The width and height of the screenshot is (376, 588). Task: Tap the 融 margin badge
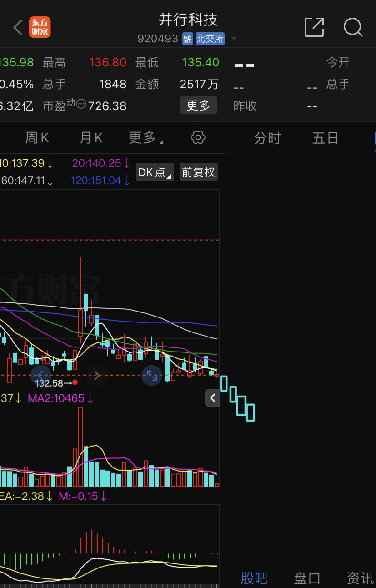coord(187,39)
